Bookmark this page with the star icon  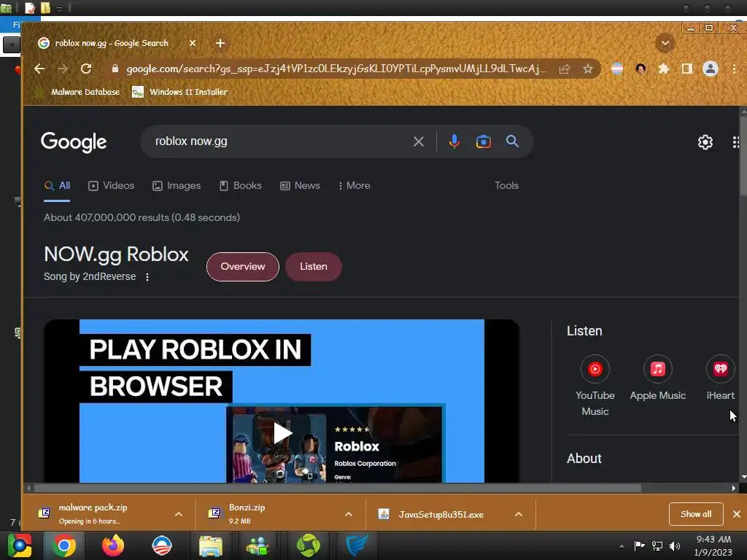click(x=588, y=69)
